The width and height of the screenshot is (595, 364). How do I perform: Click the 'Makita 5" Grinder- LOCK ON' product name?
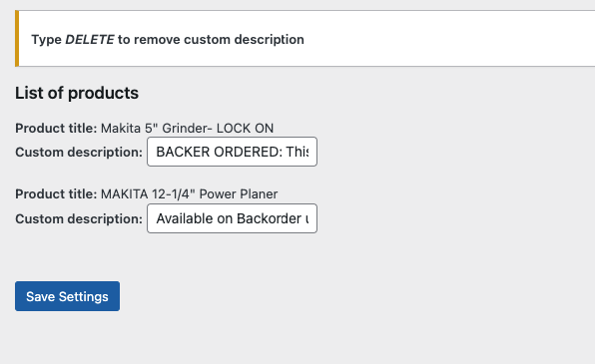click(x=187, y=129)
